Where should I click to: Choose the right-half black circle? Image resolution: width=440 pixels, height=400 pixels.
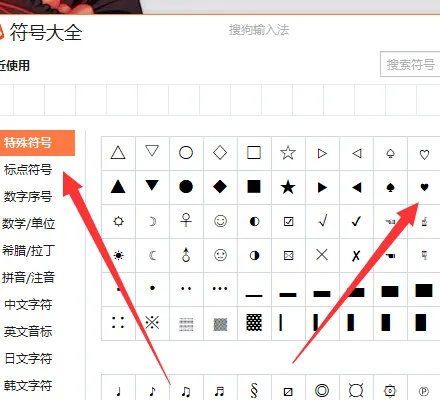[254, 255]
